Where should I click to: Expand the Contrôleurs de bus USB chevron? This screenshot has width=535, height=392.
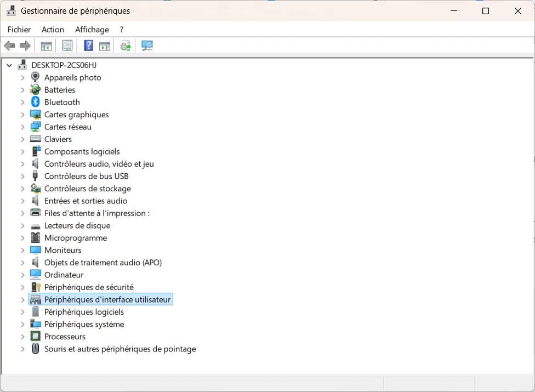click(22, 176)
